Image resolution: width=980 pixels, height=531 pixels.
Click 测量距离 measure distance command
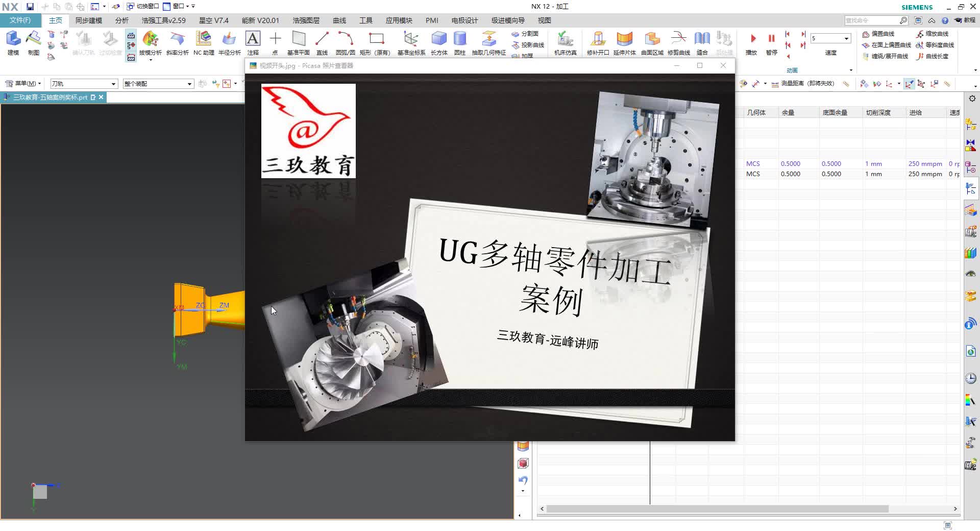pyautogui.click(x=803, y=84)
